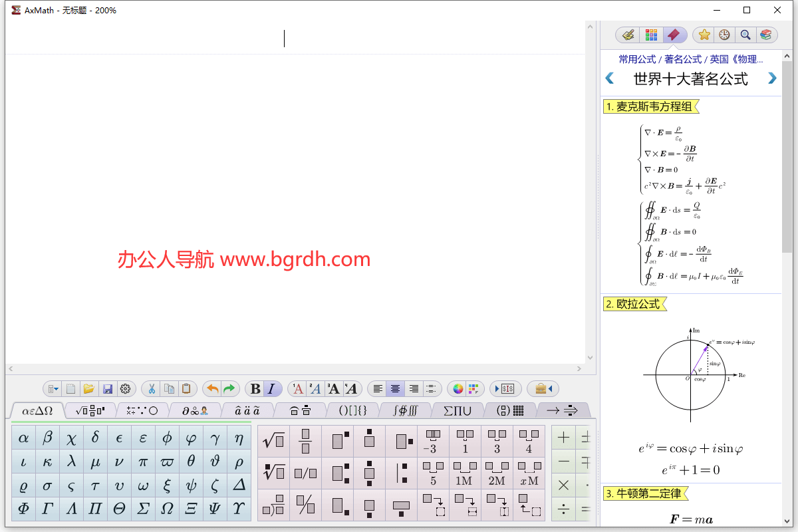Toggle italic formatting

point(271,389)
